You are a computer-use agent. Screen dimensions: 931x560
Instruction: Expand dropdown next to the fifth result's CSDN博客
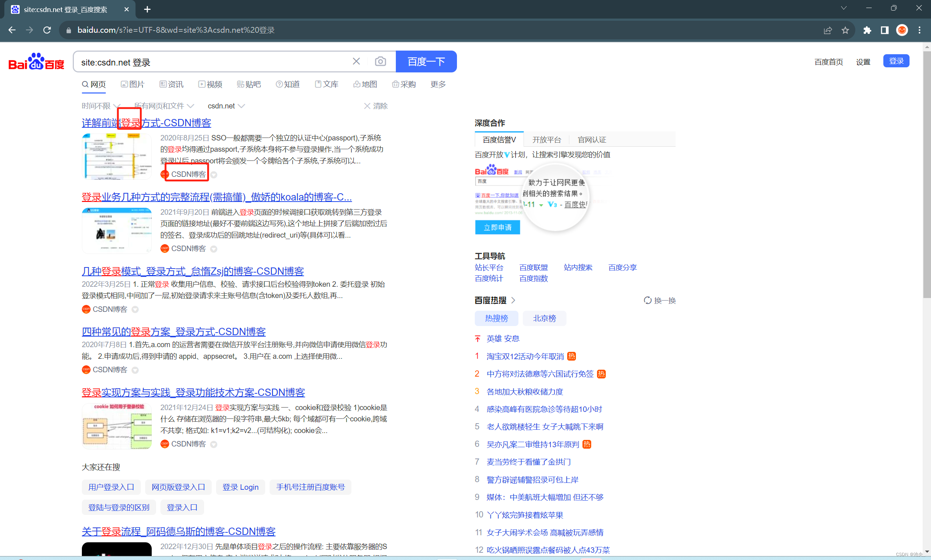pos(214,445)
